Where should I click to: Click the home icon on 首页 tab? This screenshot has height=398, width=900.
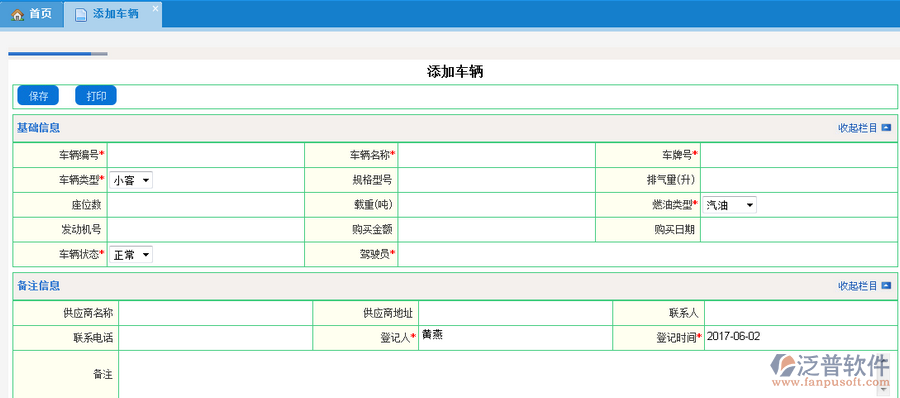[x=18, y=14]
